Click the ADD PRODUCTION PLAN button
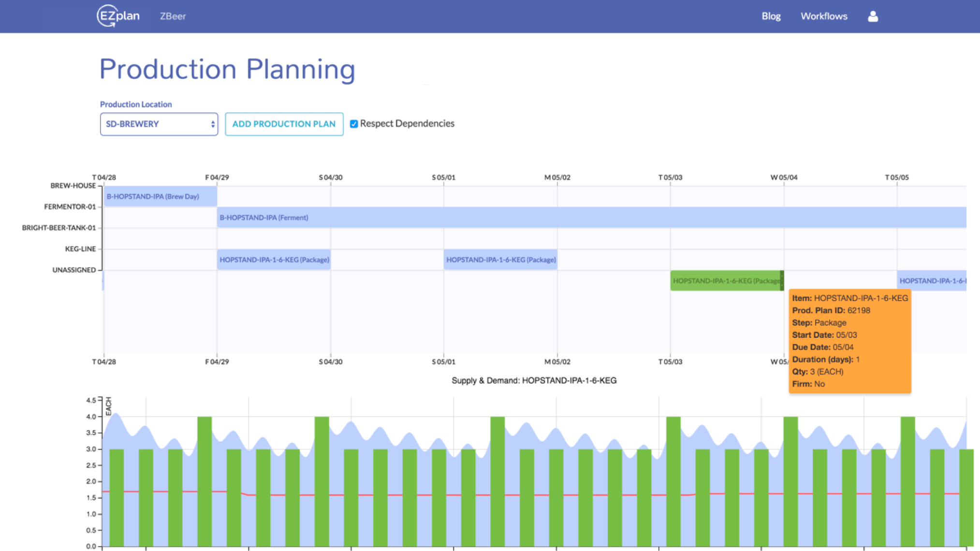 (x=284, y=124)
